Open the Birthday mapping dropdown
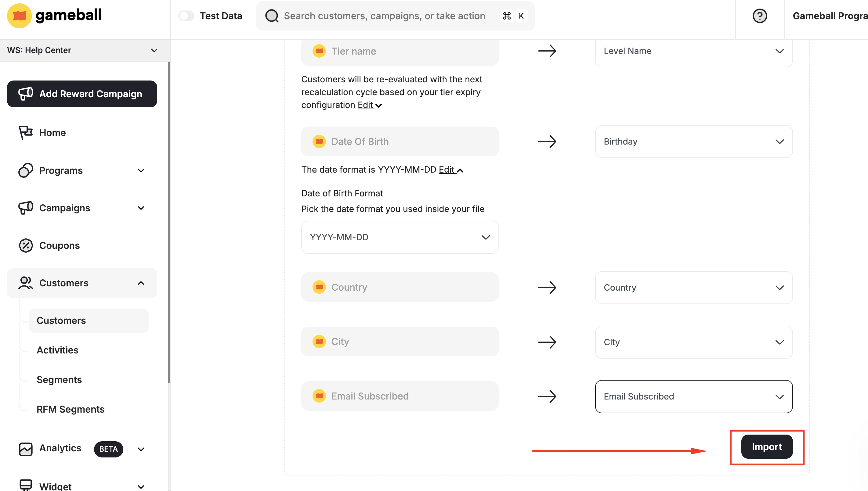The width and height of the screenshot is (868, 491). 693,142
